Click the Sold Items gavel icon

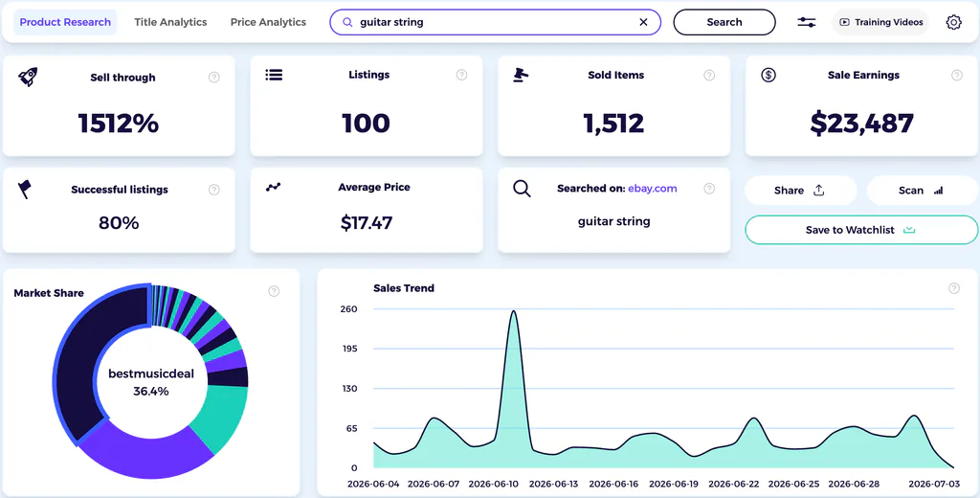click(x=521, y=75)
